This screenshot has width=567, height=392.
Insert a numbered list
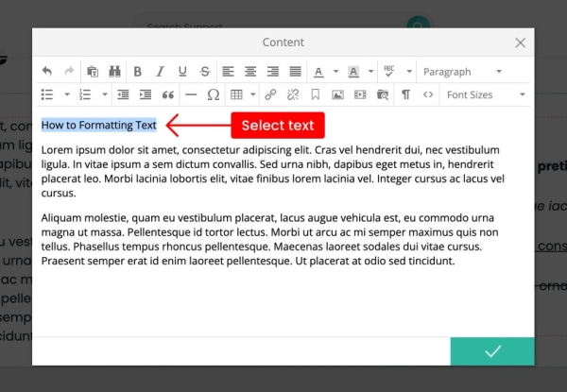point(85,94)
